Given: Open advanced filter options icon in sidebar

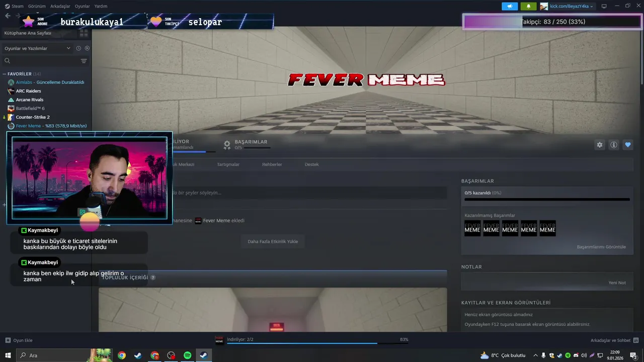Looking at the screenshot, I should 84,61.
